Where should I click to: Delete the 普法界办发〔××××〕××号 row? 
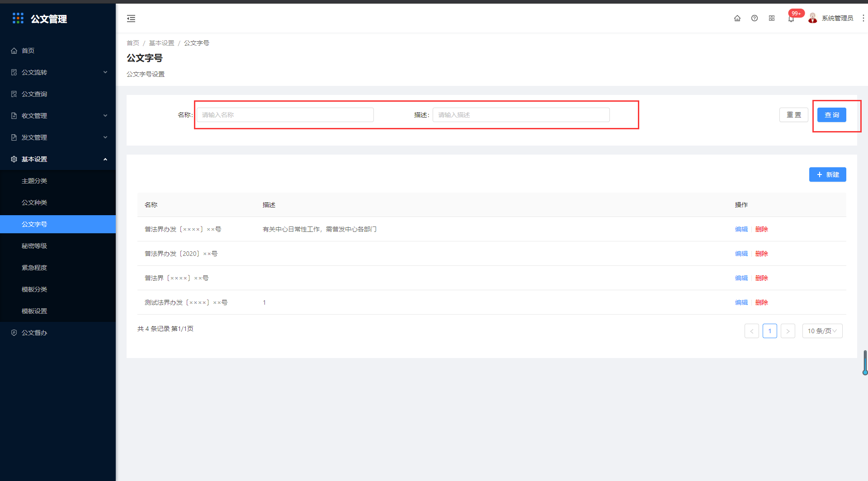[762, 229]
